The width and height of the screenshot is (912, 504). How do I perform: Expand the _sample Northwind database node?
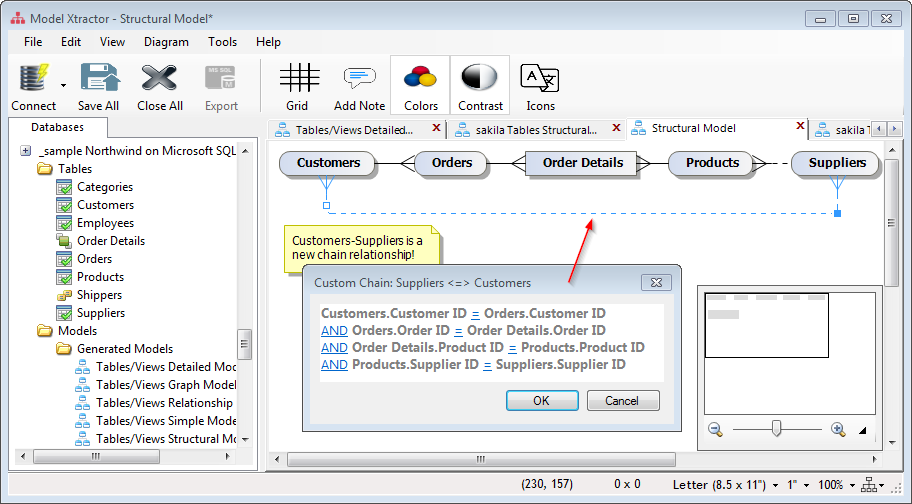[x=26, y=151]
